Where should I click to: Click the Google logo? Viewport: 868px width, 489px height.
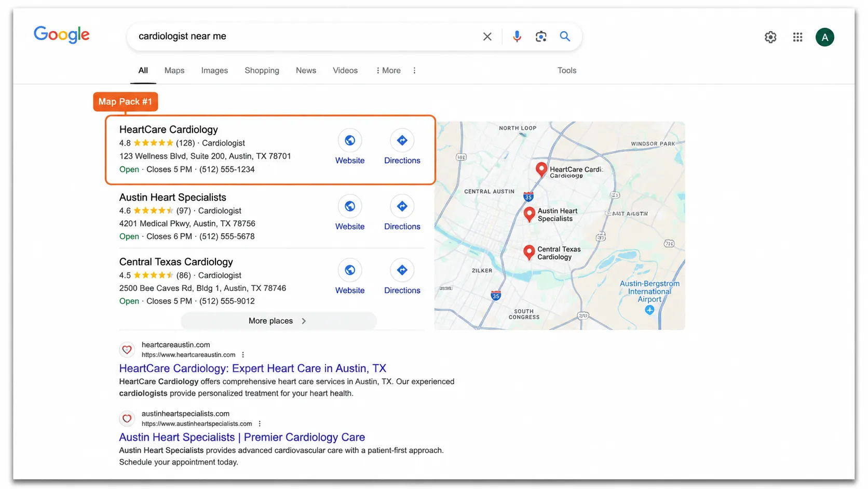(62, 35)
